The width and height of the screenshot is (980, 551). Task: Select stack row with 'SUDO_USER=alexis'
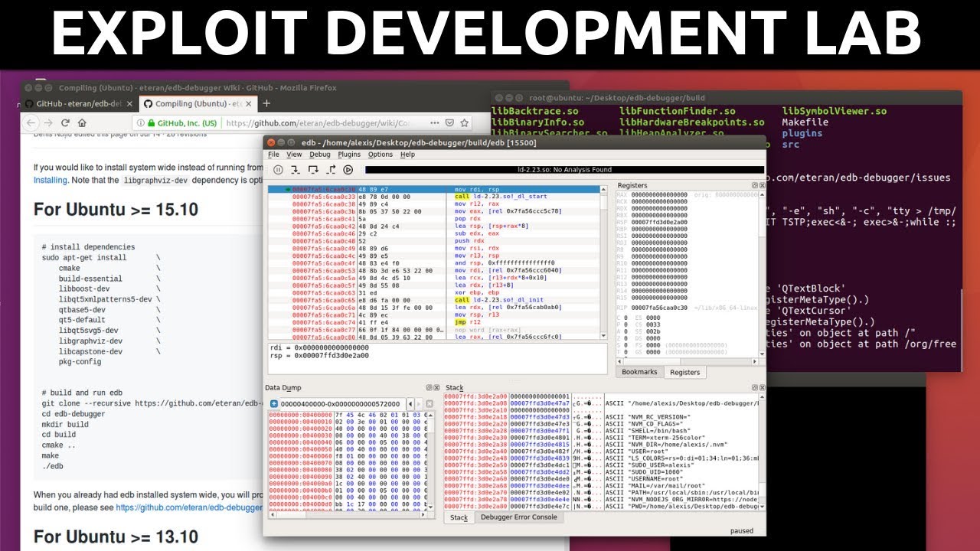click(603, 465)
